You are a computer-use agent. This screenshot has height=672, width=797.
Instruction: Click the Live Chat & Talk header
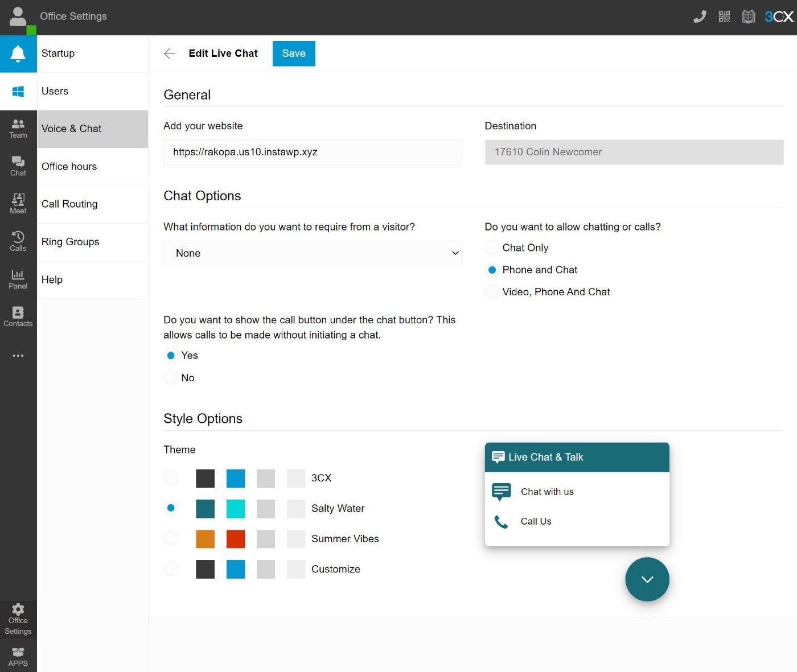coord(577,457)
